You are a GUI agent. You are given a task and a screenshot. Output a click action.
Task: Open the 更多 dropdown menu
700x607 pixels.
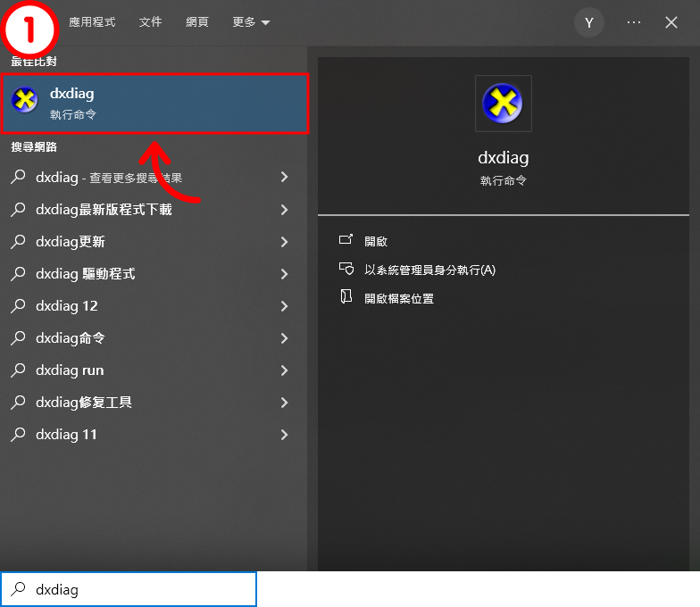click(251, 21)
